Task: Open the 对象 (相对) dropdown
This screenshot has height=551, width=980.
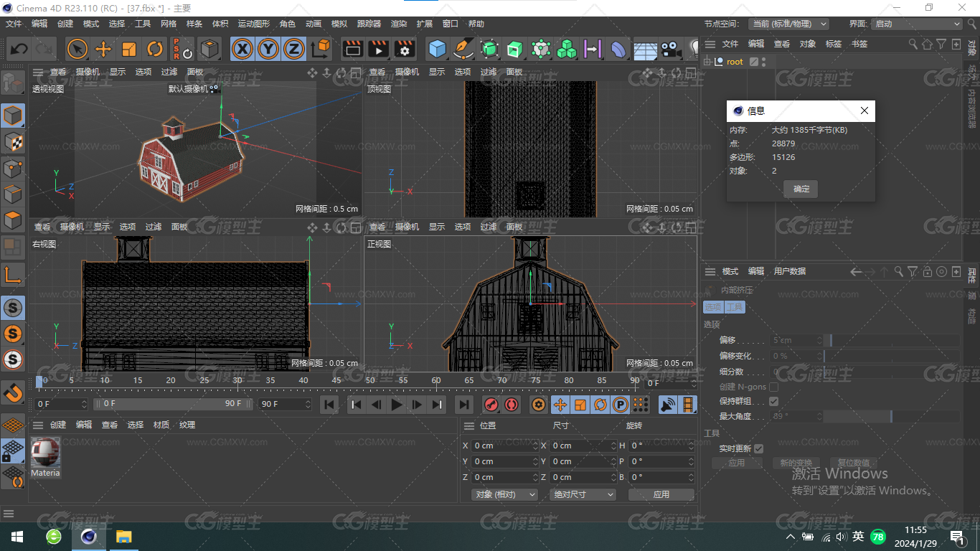Action: [x=505, y=494]
